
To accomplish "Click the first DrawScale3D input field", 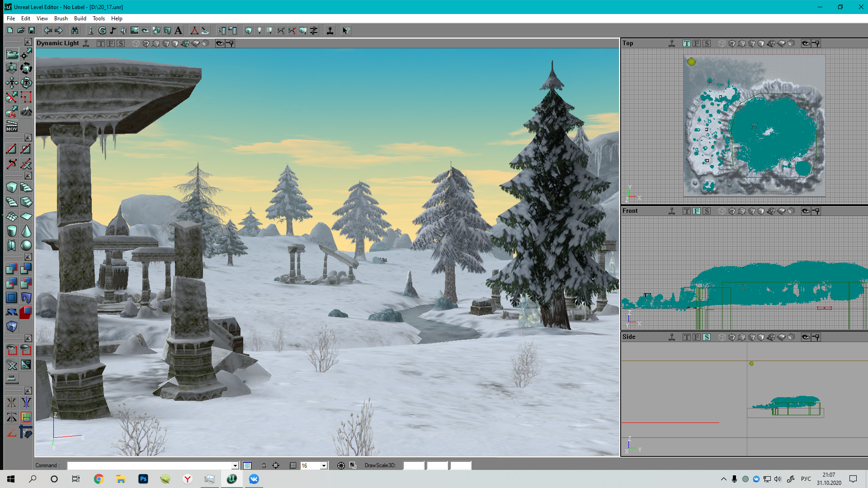I will [x=413, y=465].
